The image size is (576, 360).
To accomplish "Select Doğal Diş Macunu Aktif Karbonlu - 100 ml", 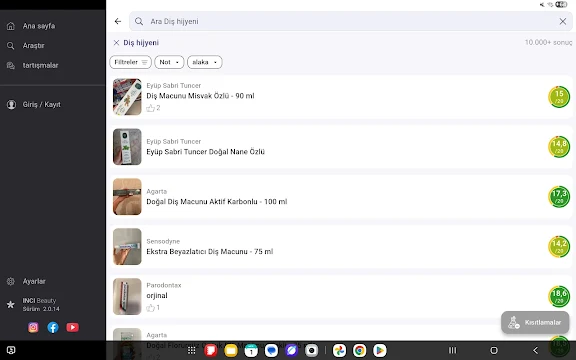I will click(217, 202).
